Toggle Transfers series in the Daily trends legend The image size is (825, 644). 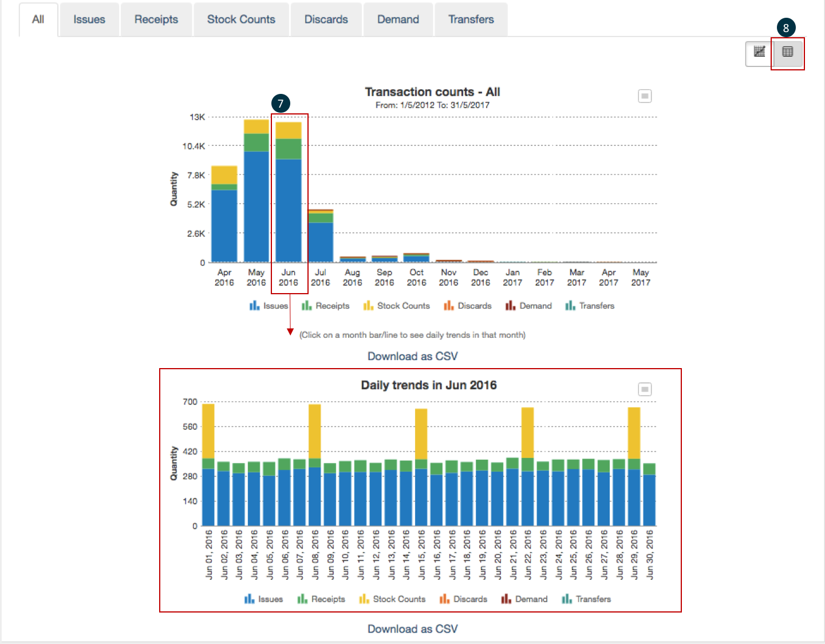click(x=586, y=599)
